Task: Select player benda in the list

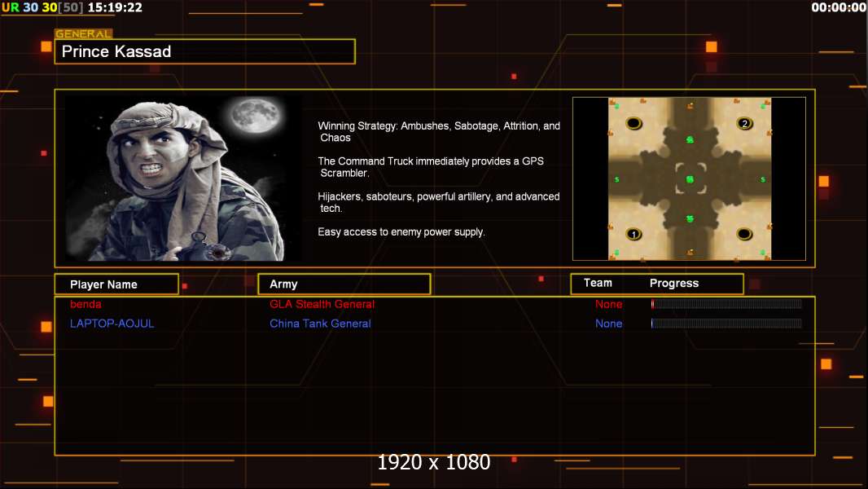Action: coord(85,304)
